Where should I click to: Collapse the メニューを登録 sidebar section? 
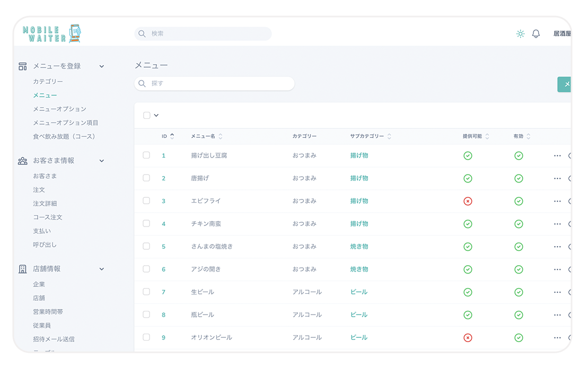(102, 66)
